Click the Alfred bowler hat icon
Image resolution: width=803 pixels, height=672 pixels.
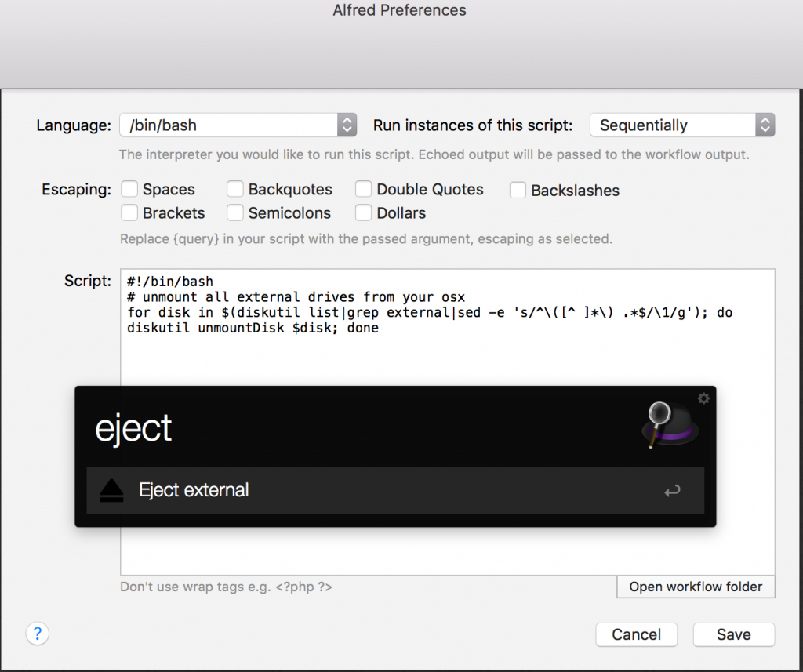[x=670, y=426]
